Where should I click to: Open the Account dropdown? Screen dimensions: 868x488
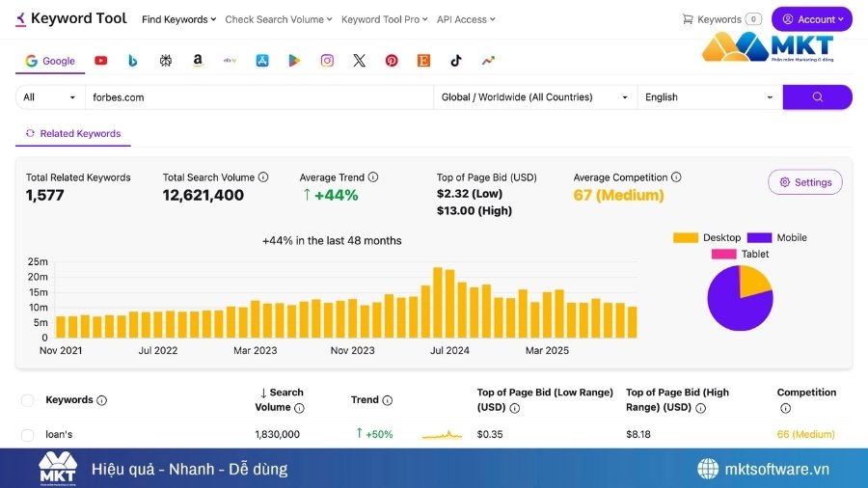812,19
